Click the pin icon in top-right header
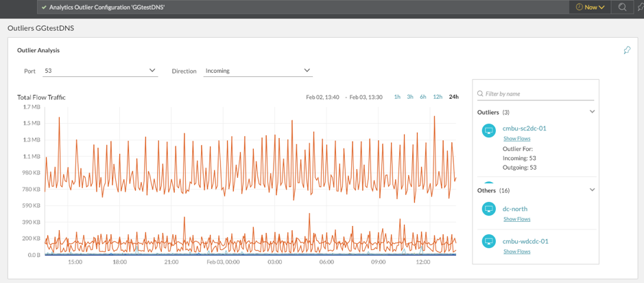The image size is (644, 283). pyautogui.click(x=640, y=7)
